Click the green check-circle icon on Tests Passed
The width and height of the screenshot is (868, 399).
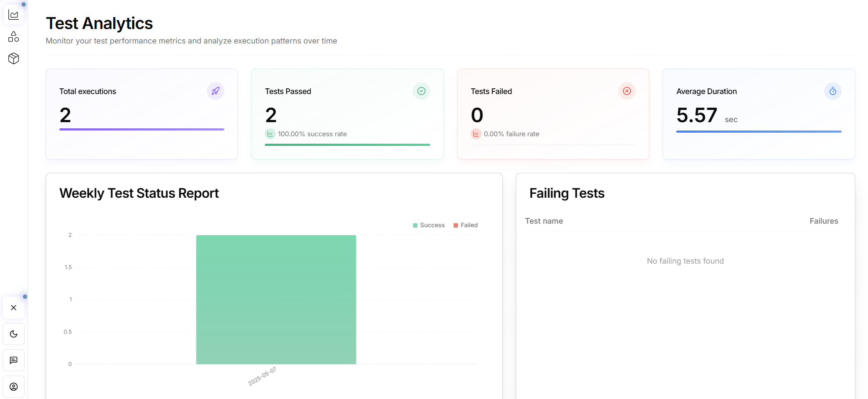[x=421, y=91]
